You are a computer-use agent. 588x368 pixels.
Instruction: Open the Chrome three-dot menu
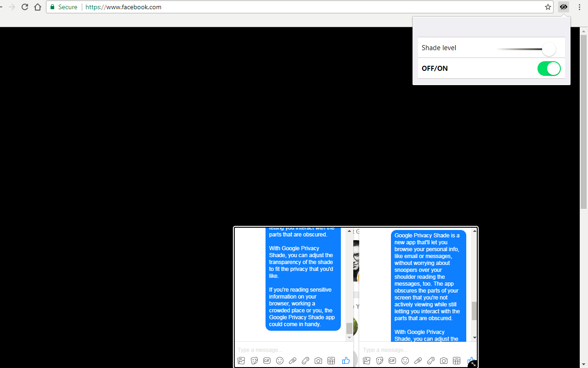[x=580, y=7]
